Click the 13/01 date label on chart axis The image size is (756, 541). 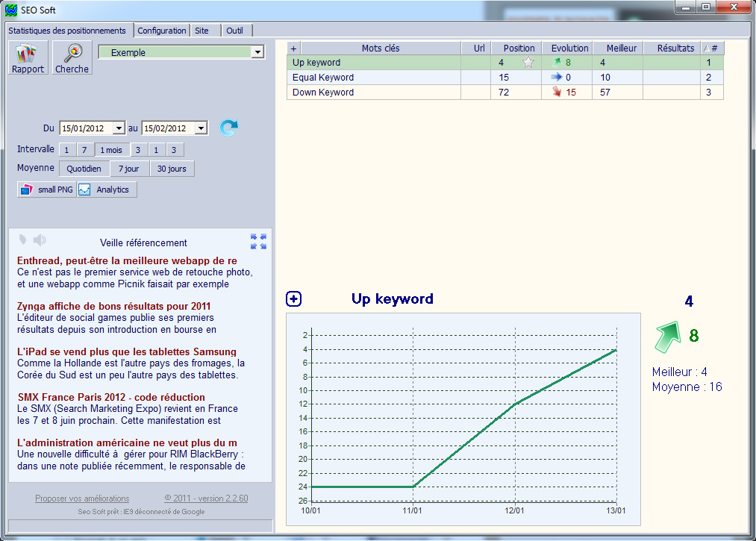pyautogui.click(x=616, y=510)
